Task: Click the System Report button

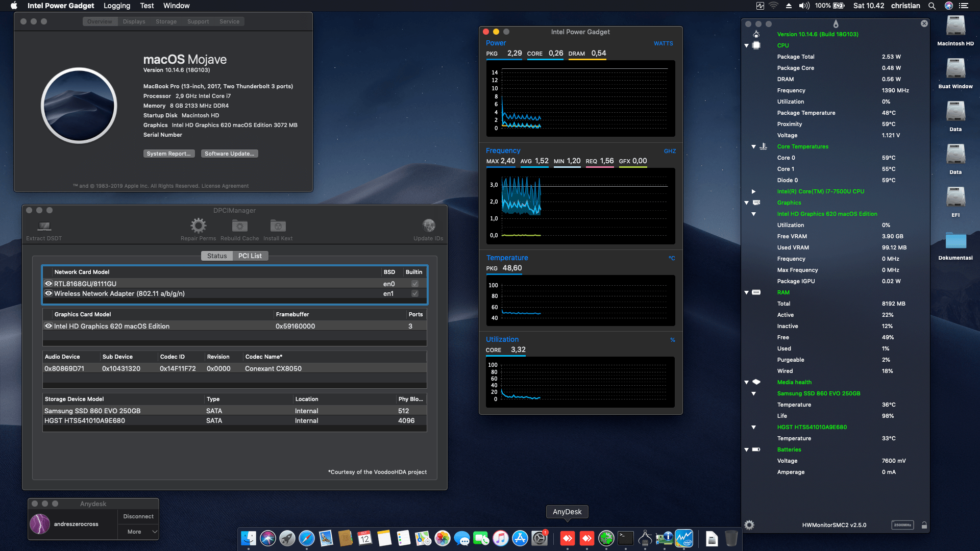Action: point(169,153)
